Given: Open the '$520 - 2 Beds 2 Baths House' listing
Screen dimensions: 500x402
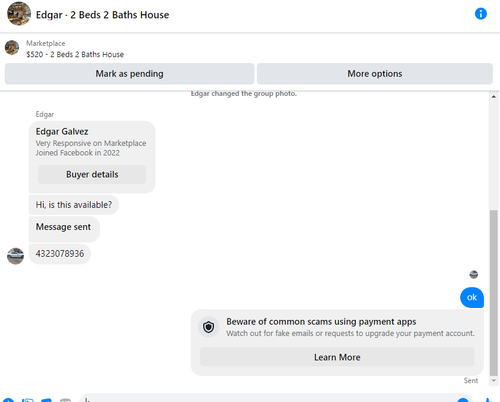Looking at the screenshot, I should click(x=75, y=54).
